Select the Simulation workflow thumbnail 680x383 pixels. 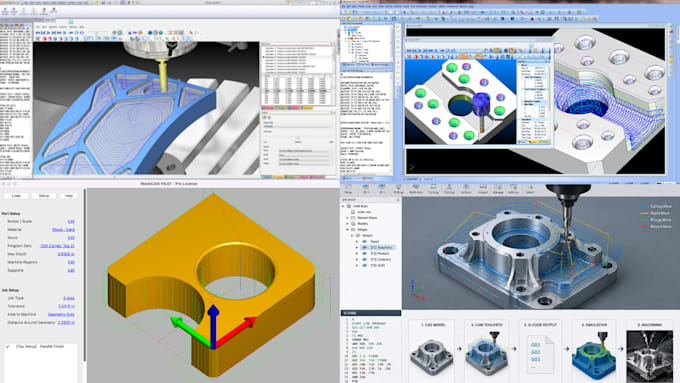pos(595,350)
